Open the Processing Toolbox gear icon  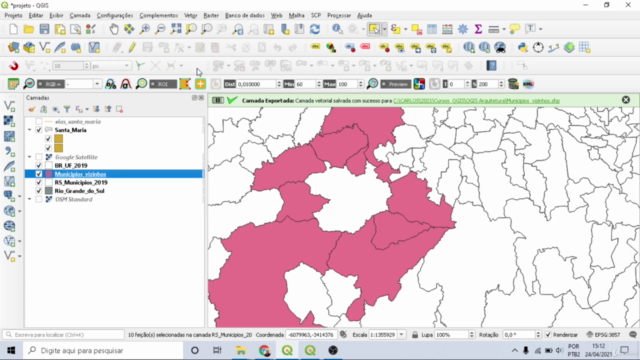point(463,29)
